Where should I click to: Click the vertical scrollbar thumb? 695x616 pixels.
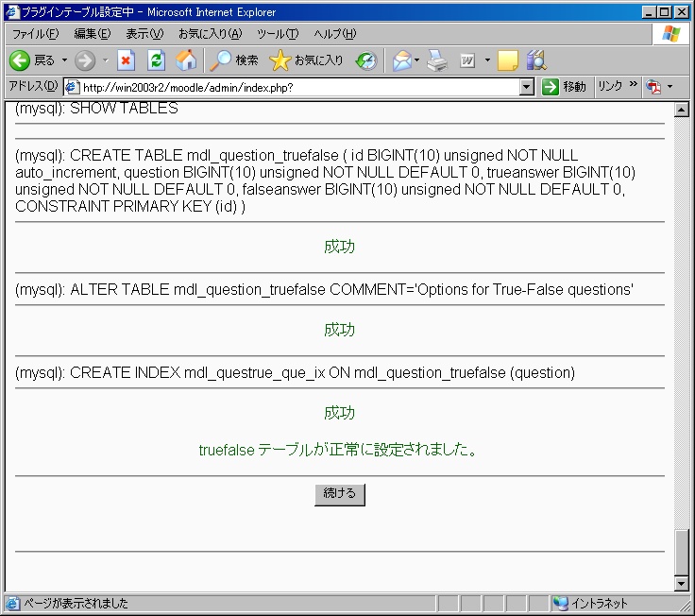click(681, 552)
